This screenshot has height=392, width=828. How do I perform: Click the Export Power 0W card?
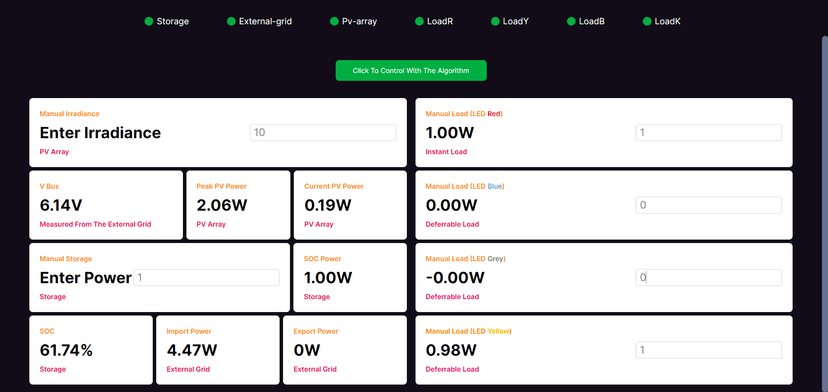tap(345, 350)
